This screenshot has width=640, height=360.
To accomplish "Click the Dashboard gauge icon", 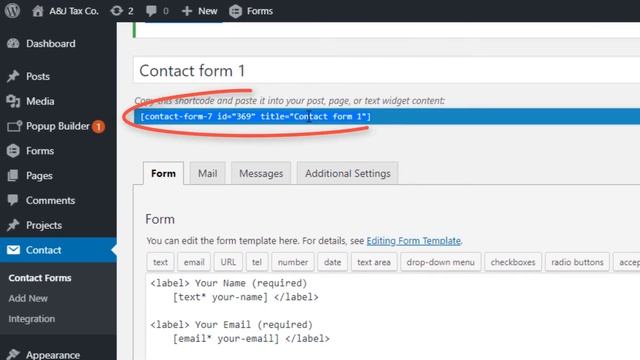I will point(13,43).
